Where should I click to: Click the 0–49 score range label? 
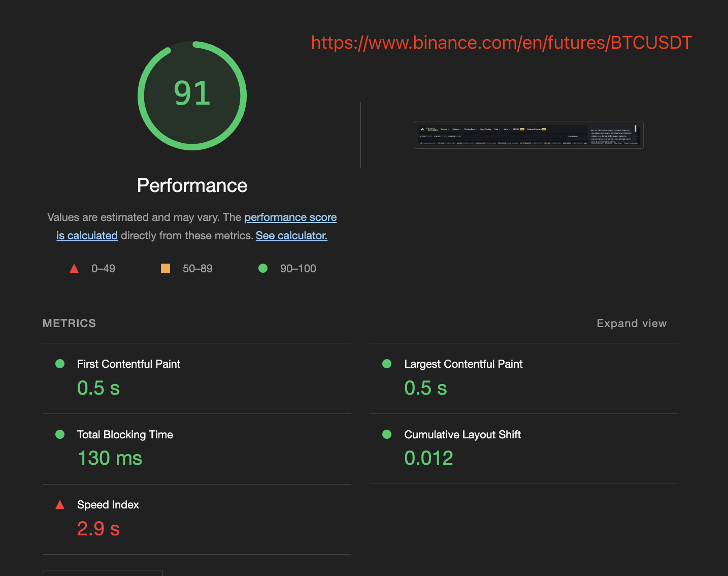tap(103, 268)
